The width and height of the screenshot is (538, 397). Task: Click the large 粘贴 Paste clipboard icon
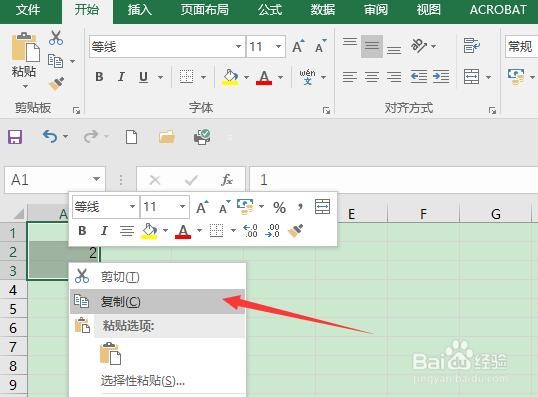coord(25,47)
